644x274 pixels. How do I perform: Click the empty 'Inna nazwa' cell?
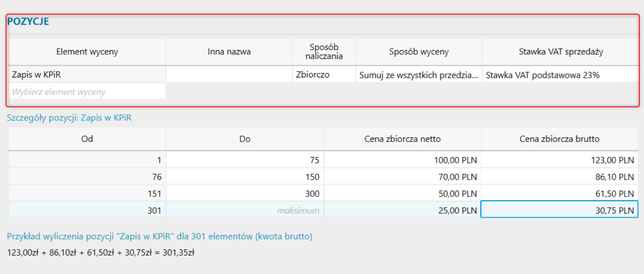(x=229, y=75)
